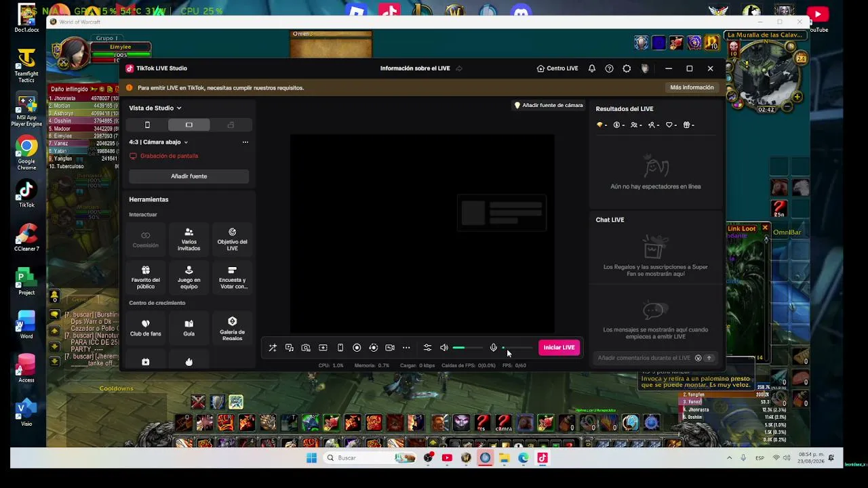
Task: Open the audio mixer settings icon
Action: tap(427, 348)
